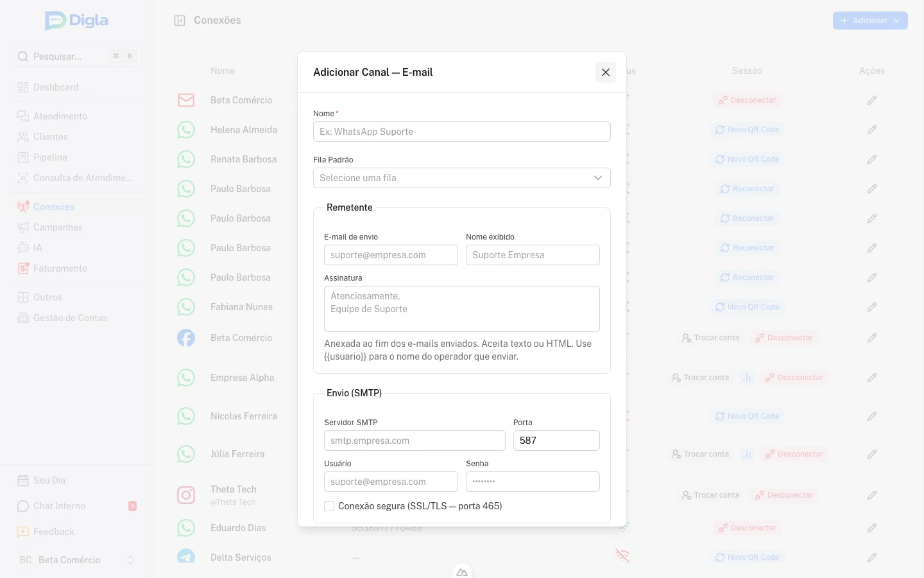Screen dimensions: 924x578
Task: Click the Pesquisar search box
Action: [76, 57]
